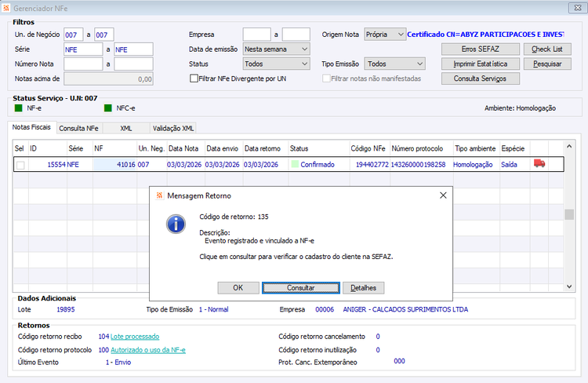Image resolution: width=588 pixels, height=383 pixels.
Task: Click the Tipo ambiente column header
Action: pyautogui.click(x=476, y=148)
